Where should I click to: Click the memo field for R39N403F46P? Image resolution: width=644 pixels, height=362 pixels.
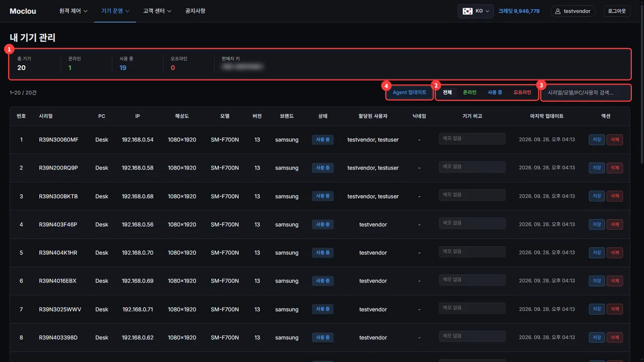coord(472,223)
